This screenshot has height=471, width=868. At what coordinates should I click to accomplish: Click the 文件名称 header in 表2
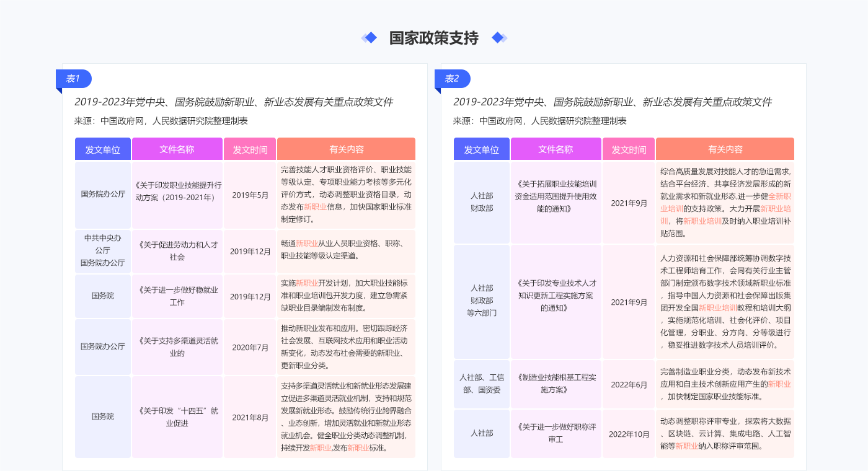pos(556,149)
